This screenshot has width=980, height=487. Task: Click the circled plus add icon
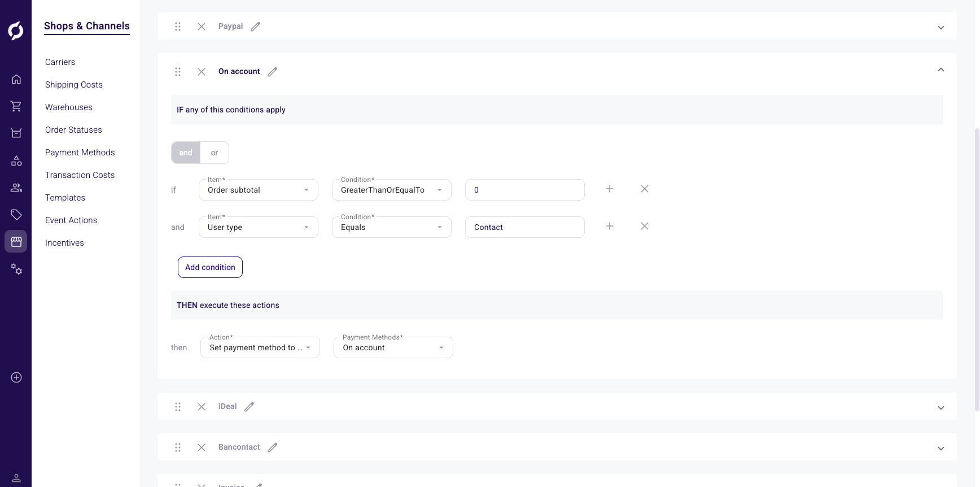(x=16, y=377)
